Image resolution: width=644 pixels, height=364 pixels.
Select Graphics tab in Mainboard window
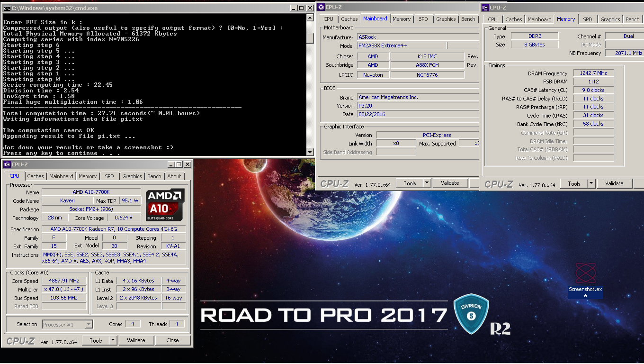click(446, 19)
